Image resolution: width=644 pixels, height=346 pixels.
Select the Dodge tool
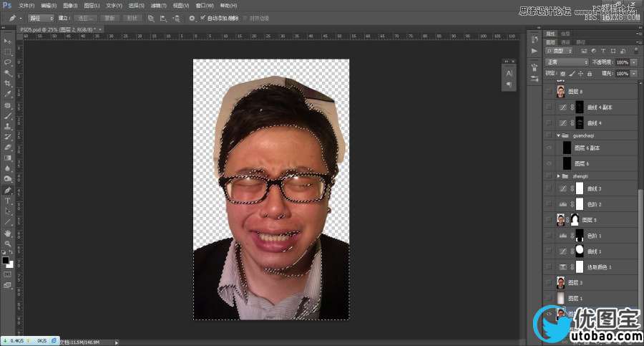(7, 179)
